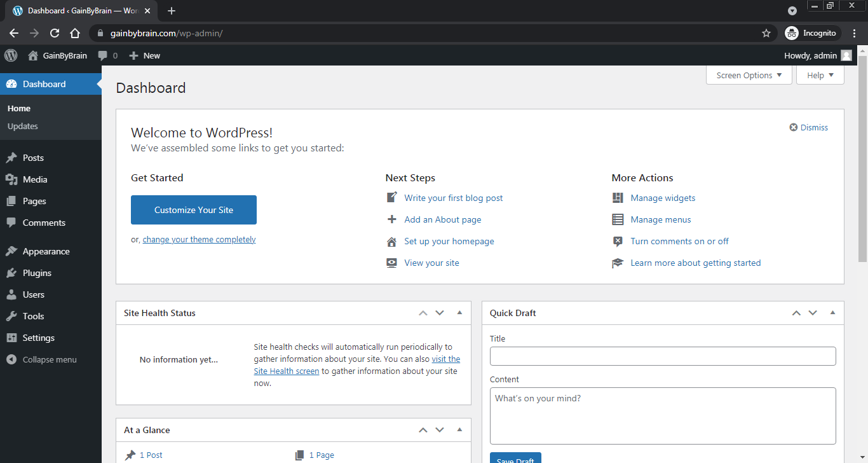Click the Media icon in sidebar
The height and width of the screenshot is (463, 868).
[x=11, y=179]
